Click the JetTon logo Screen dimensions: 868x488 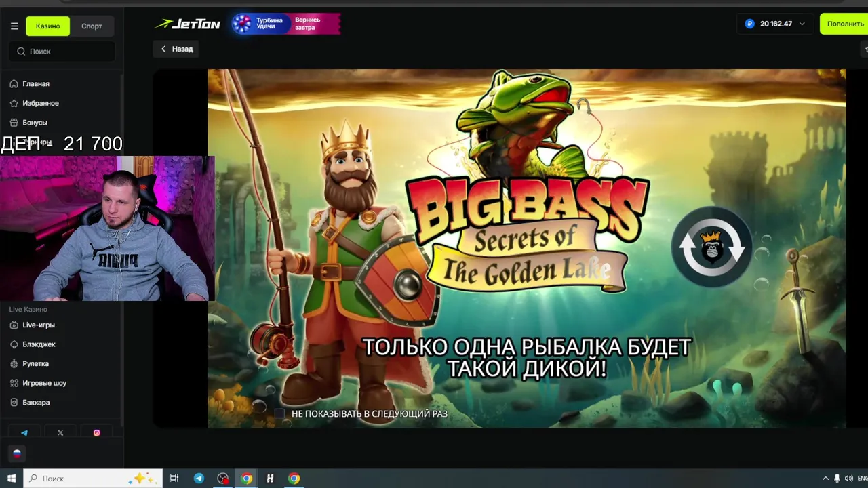pyautogui.click(x=187, y=24)
